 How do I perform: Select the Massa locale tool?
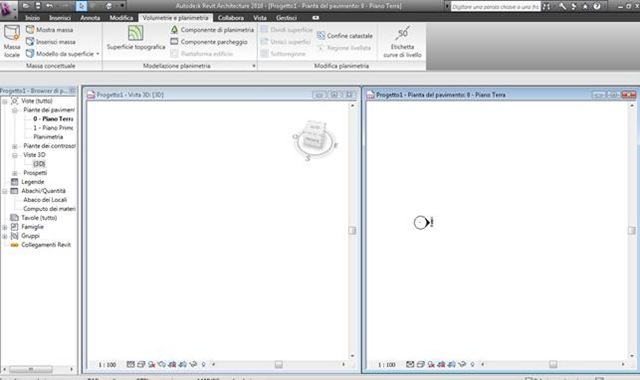click(x=12, y=41)
